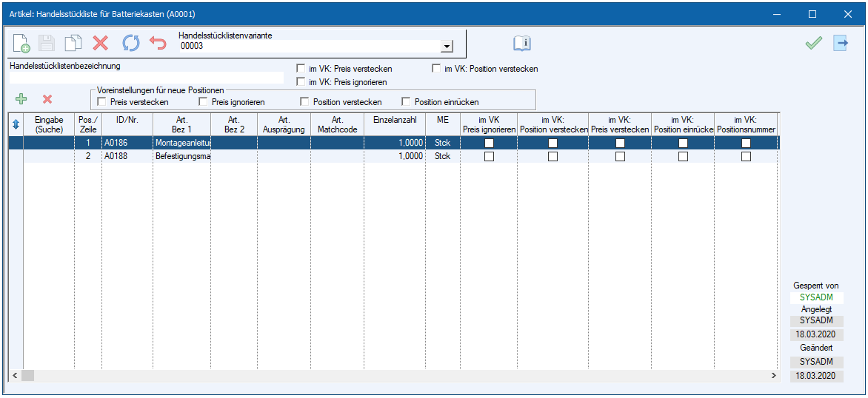Screen dimensions: 868x398
Task: Remove position with small red X
Action: pyautogui.click(x=47, y=98)
